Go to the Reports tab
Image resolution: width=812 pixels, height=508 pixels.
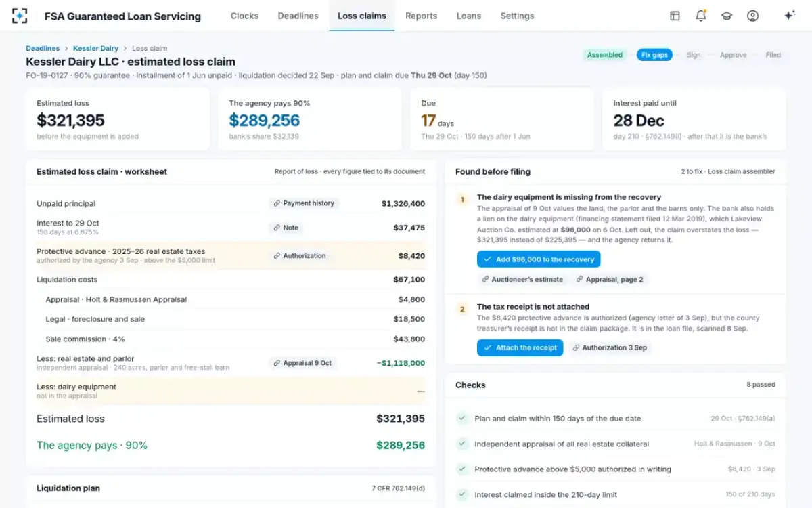(x=421, y=16)
